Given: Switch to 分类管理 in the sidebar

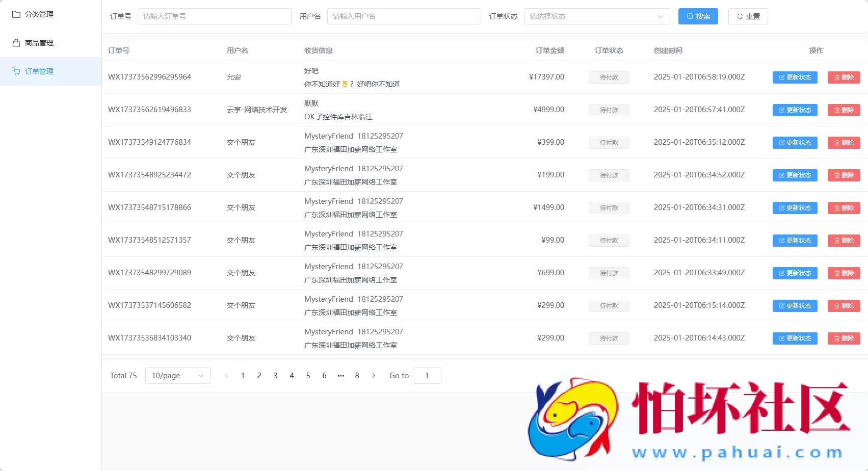Looking at the screenshot, I should pos(38,14).
